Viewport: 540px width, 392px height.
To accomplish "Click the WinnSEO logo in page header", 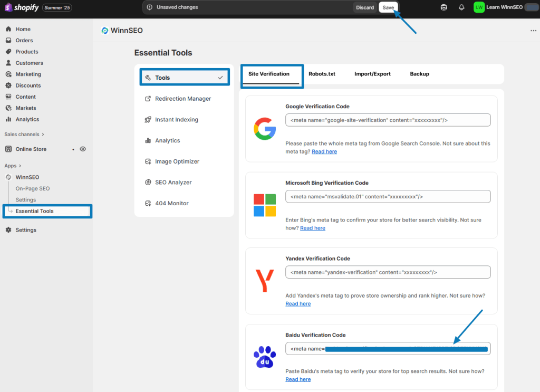I will tap(105, 31).
